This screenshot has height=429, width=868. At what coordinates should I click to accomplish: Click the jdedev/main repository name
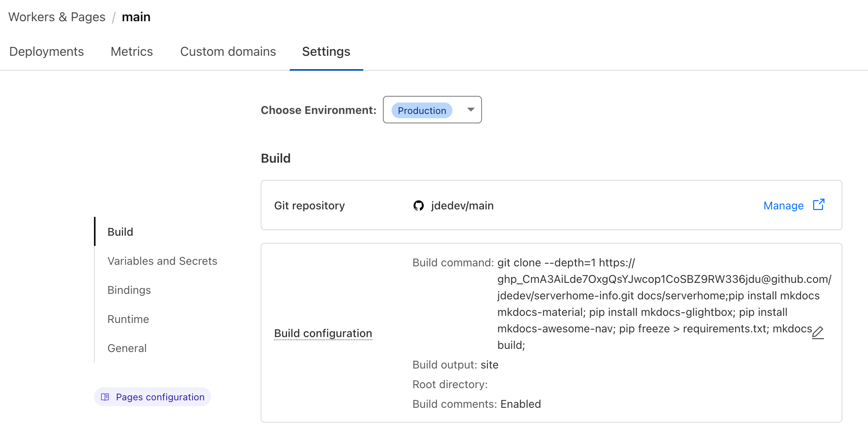click(x=462, y=205)
